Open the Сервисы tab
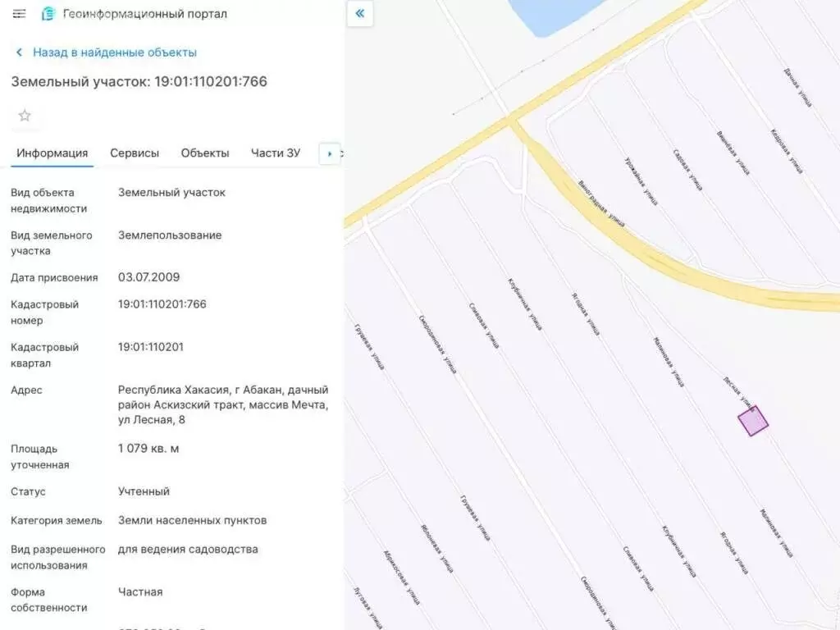This screenshot has width=840, height=630. coord(135,153)
